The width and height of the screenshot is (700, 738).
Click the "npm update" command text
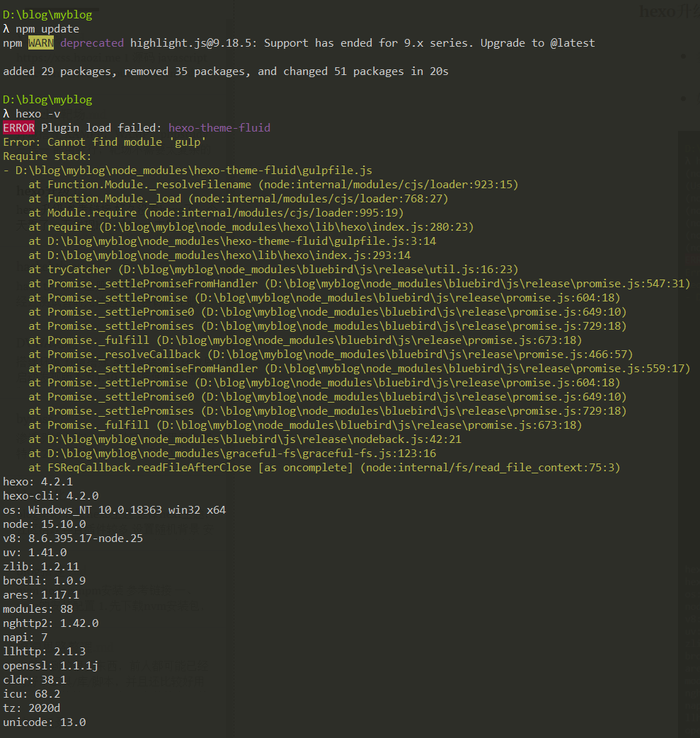[47, 29]
